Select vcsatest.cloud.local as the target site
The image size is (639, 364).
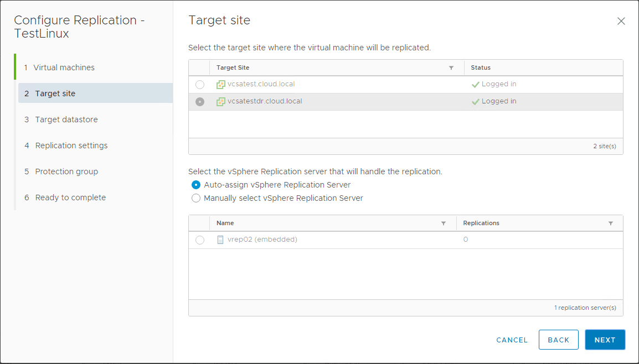coord(199,84)
